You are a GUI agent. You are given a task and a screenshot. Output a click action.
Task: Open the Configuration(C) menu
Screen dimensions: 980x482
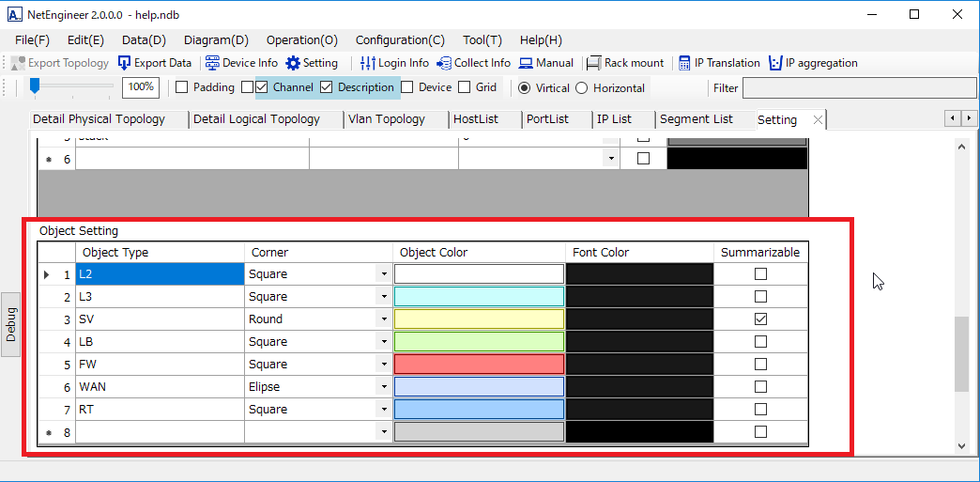pos(400,39)
